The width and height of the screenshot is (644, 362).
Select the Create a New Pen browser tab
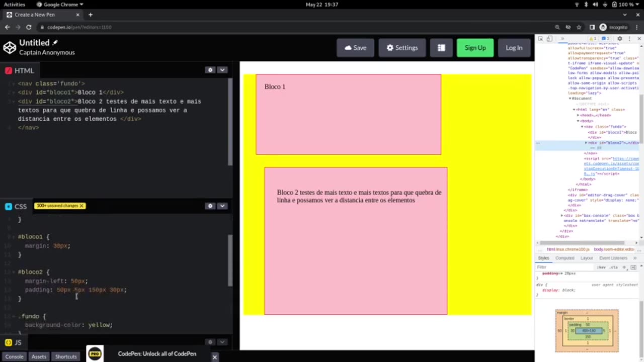click(44, 15)
